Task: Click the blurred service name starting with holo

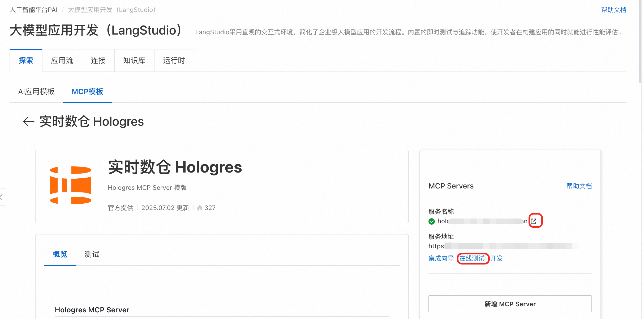Action: [x=482, y=221]
